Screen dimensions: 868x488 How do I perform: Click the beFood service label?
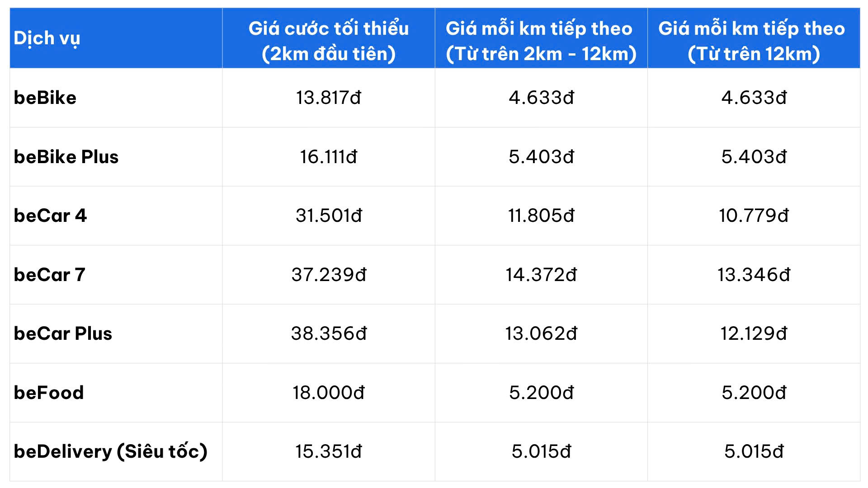49,393
